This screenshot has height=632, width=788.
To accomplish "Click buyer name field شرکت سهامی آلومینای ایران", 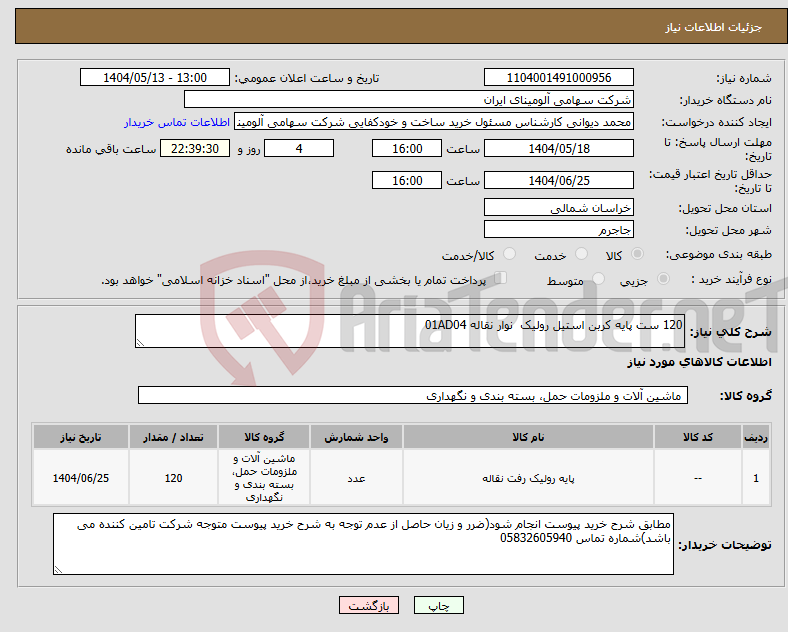I will point(409,99).
